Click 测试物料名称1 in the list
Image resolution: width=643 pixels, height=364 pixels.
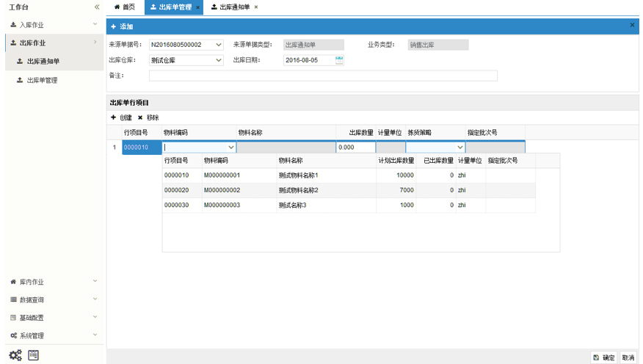298,175
